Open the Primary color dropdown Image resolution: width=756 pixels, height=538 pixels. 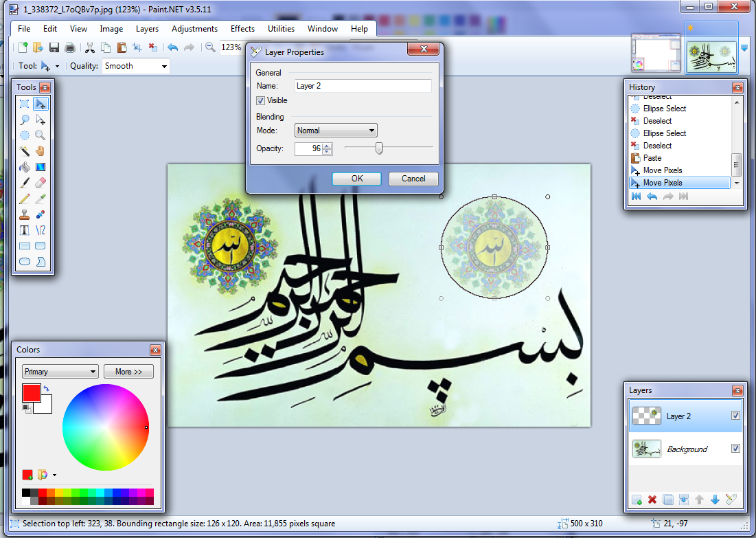coord(60,372)
